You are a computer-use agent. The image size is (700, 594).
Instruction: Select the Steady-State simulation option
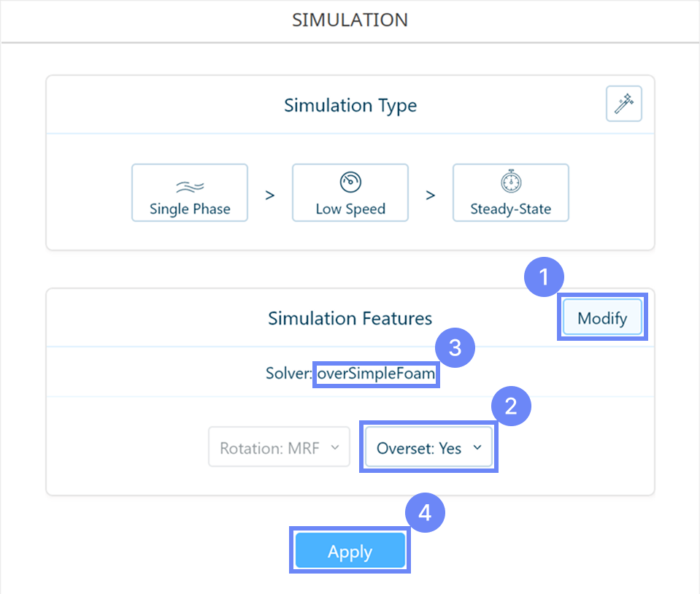(510, 193)
